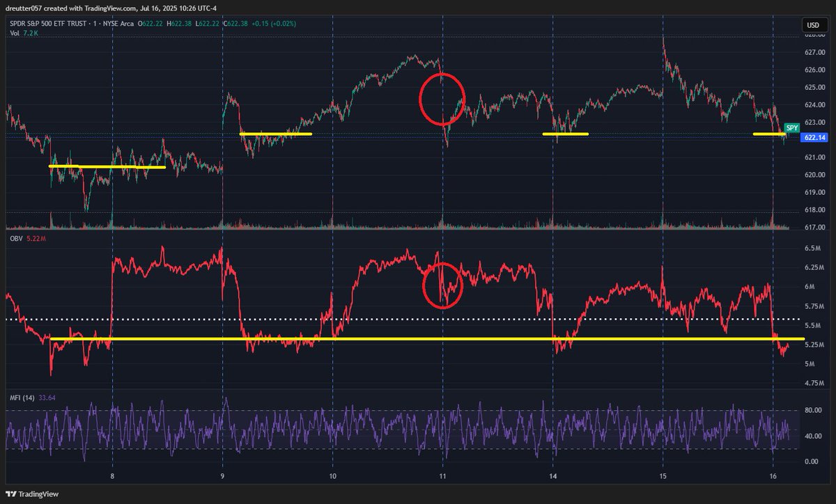This screenshot has width=836, height=504.
Task: Click the 40.00 MFI axis label
Action: (813, 436)
